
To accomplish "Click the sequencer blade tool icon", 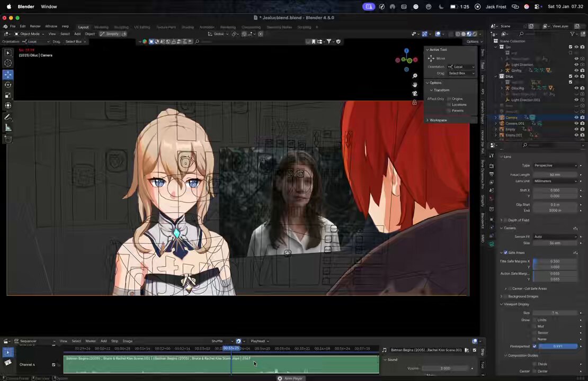I will (8, 362).
